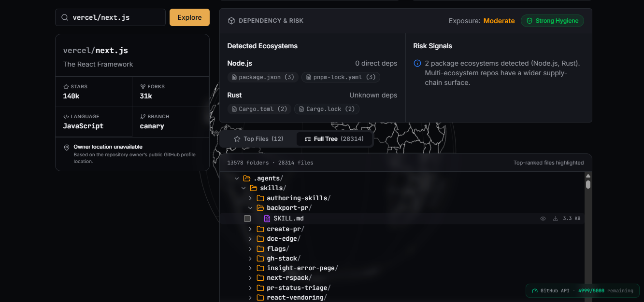Click the repository search field
The image size is (644, 302).
(x=110, y=17)
